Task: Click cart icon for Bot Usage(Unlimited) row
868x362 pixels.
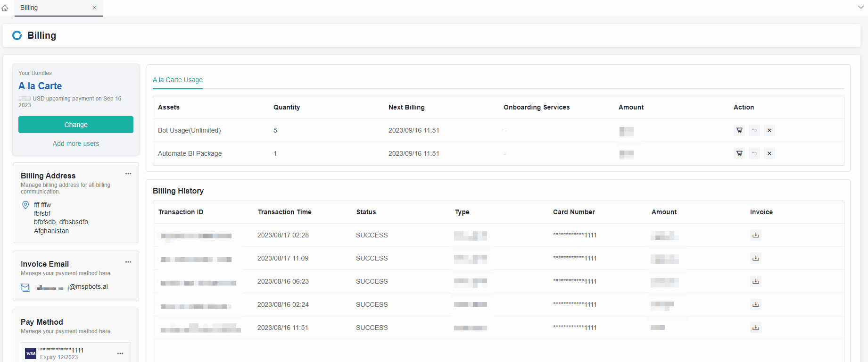Action: click(739, 130)
